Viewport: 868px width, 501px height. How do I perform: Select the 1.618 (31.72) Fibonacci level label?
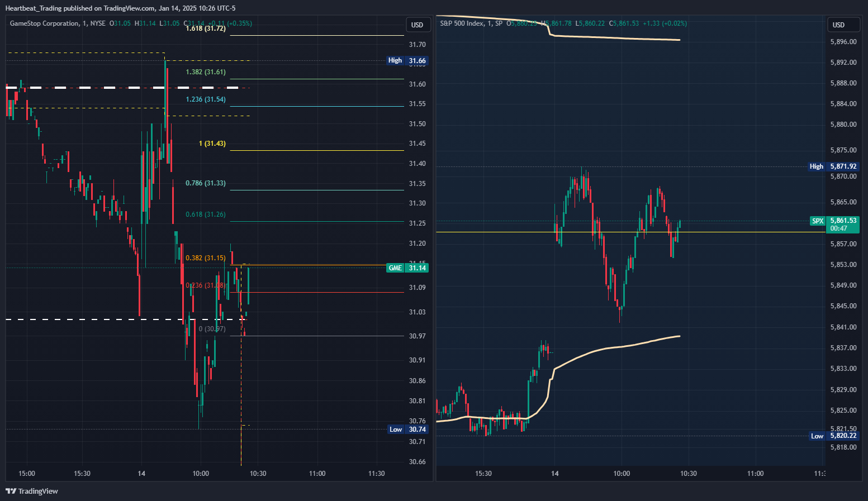pos(206,28)
